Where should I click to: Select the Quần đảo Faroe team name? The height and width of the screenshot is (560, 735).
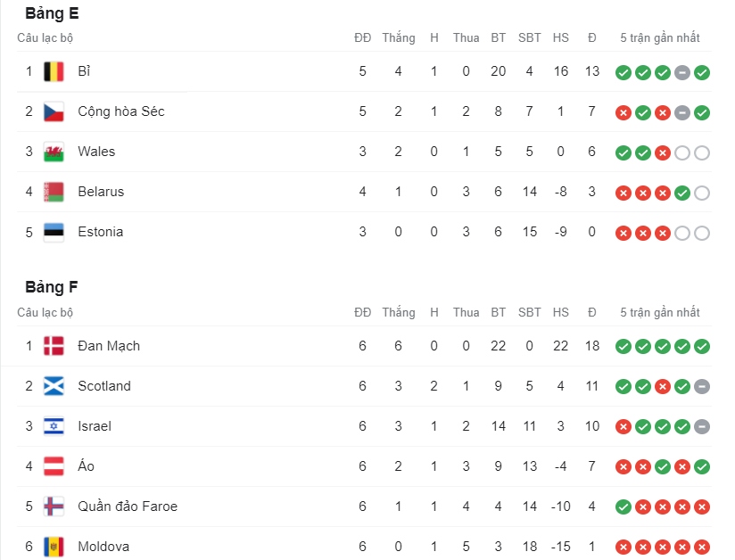(x=128, y=506)
